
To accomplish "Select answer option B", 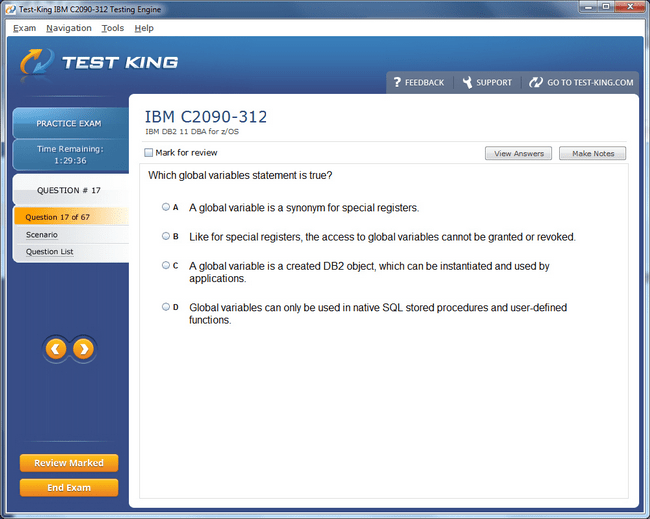I will click(166, 236).
